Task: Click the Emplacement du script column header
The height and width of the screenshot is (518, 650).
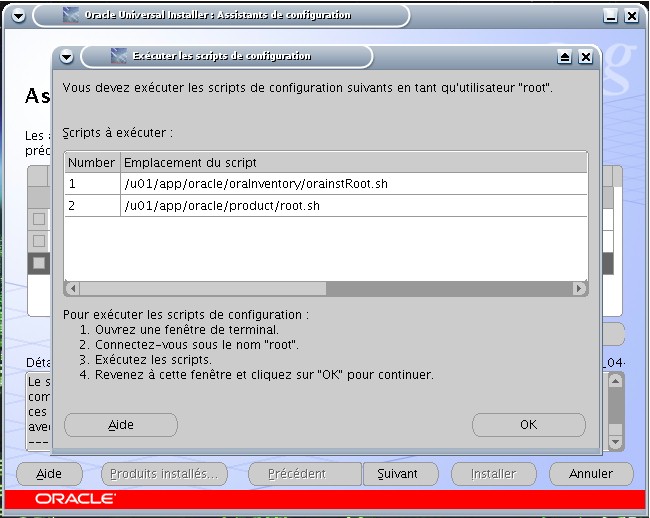Action: [x=354, y=162]
